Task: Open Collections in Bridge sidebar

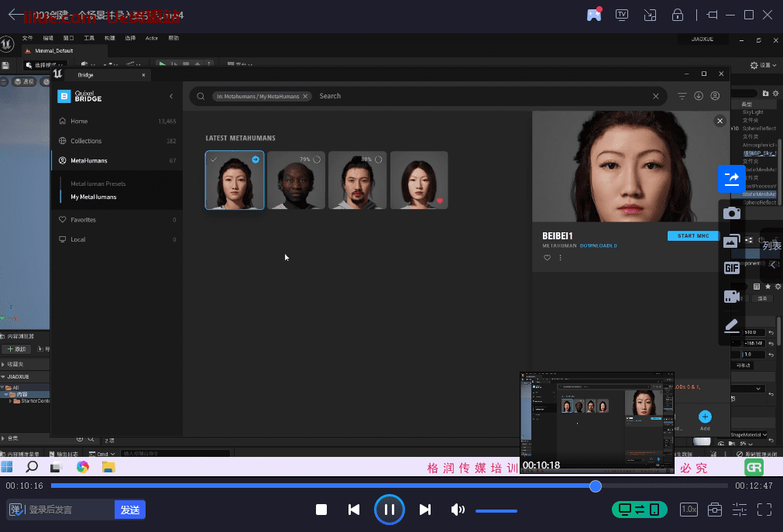Action: (x=86, y=141)
